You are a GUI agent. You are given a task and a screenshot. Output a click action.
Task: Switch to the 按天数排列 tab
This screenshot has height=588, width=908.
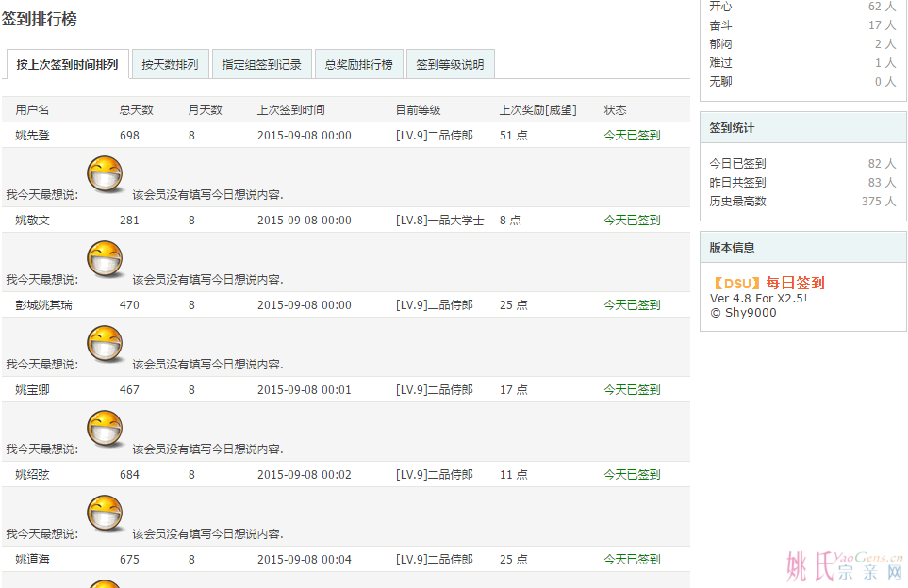click(171, 64)
